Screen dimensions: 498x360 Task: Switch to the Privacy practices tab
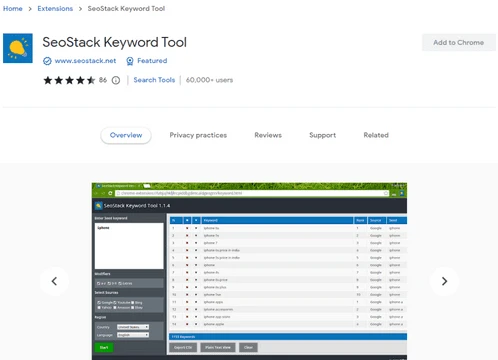[x=198, y=135]
